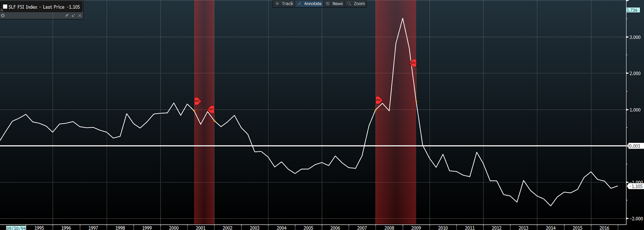
Task: Click the -2.000 y-axis label
Action: point(636,218)
